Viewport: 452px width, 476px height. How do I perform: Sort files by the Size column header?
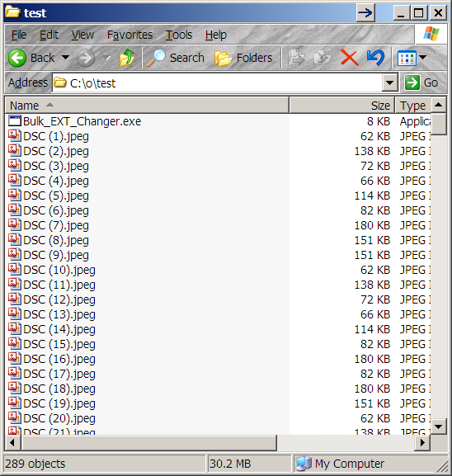tap(341, 106)
